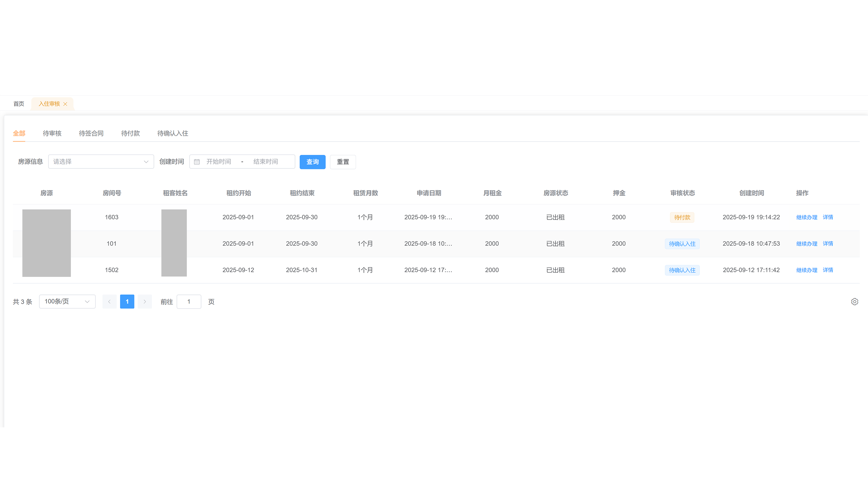The image size is (868, 488).
Task: Click the 查询 button
Action: pos(312,162)
